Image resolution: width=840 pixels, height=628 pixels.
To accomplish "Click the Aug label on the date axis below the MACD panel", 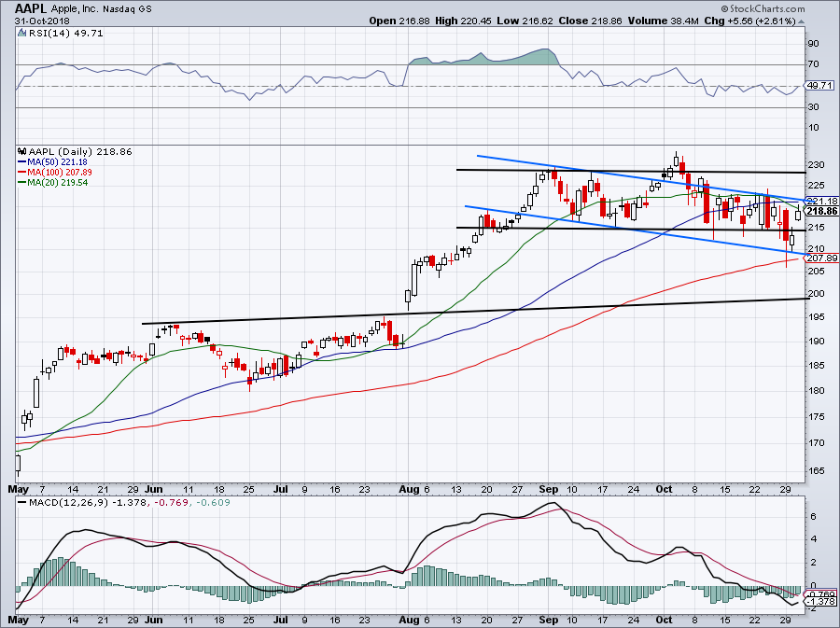I will click(410, 621).
